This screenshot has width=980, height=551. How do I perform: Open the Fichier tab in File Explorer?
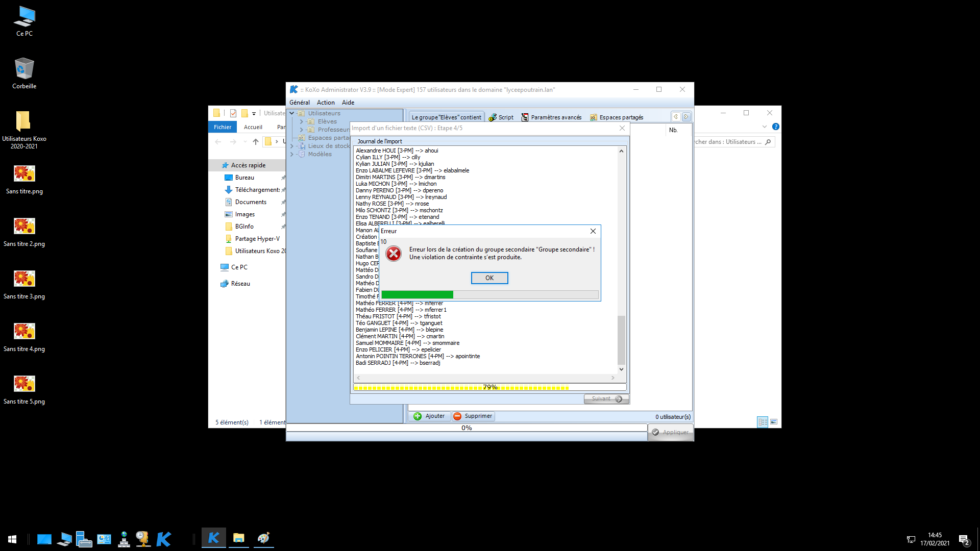223,127
